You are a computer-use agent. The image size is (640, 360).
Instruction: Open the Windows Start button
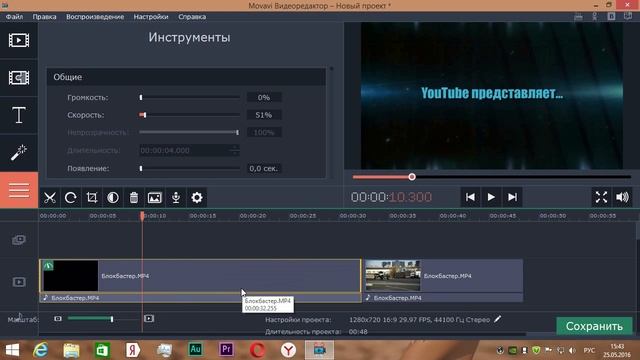(12, 350)
